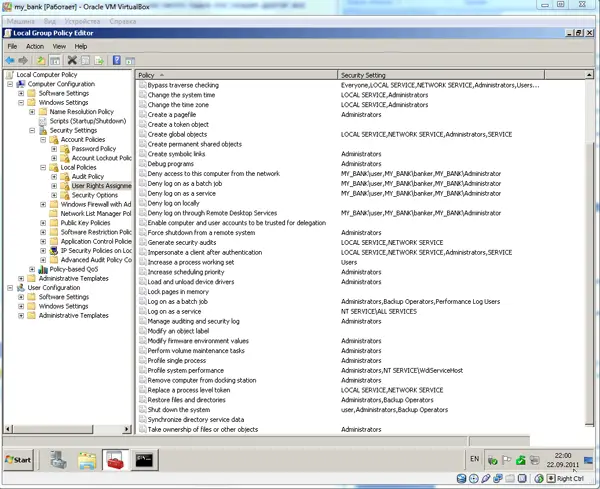This screenshot has height=489, width=600.
Task: Select 'Deny log on locally' policy
Action: coord(173,203)
